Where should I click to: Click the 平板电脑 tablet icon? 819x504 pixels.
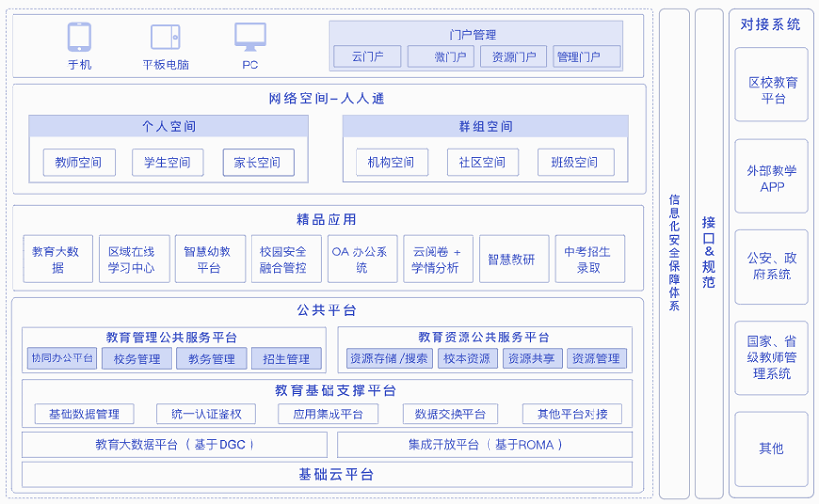166,37
